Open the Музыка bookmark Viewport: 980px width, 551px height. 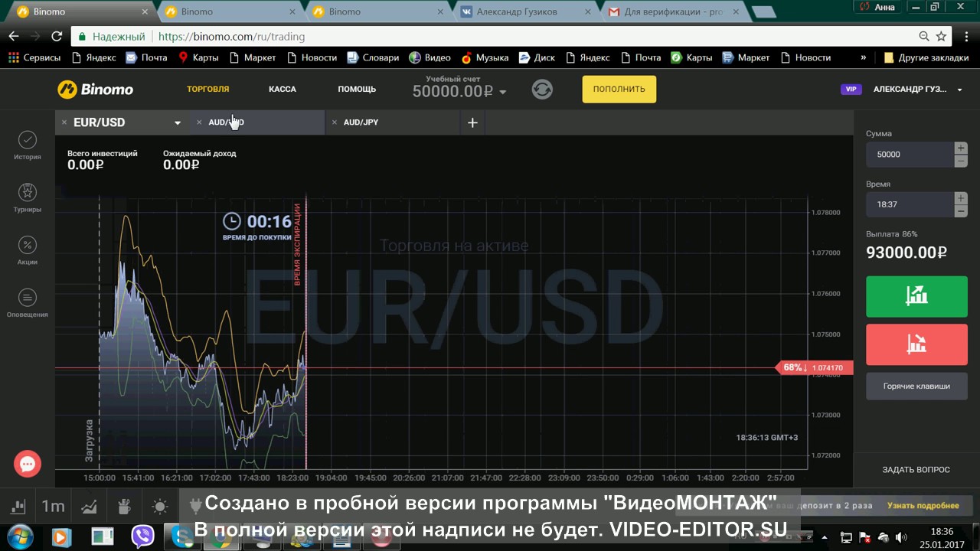pyautogui.click(x=485, y=57)
